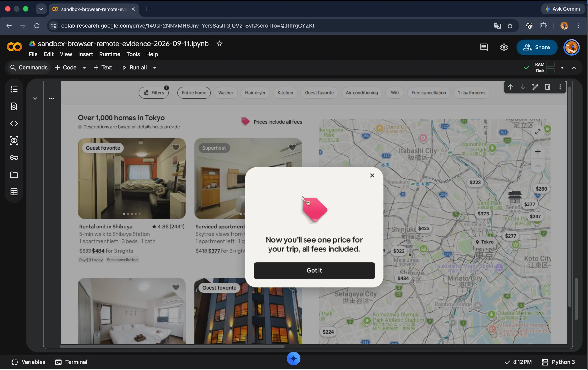Screen dimensions: 588x370
Task: Click the Share button
Action: [x=537, y=47]
